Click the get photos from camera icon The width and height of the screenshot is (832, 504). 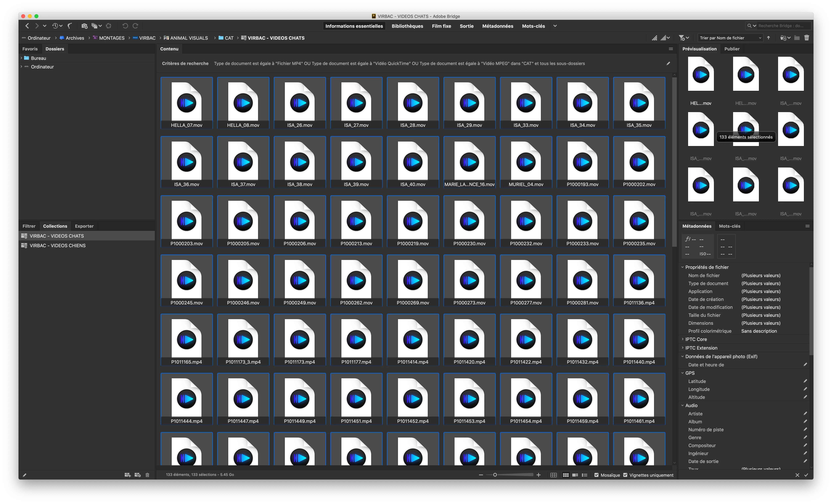click(x=84, y=26)
